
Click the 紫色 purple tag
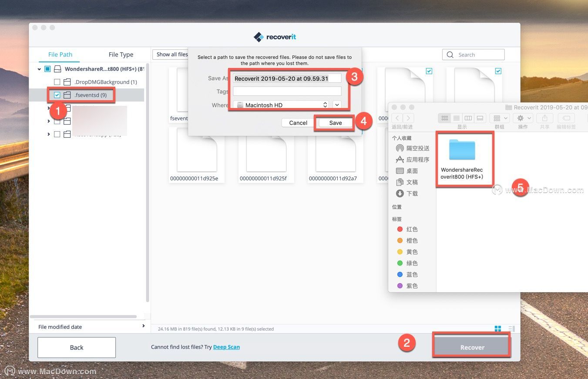pyautogui.click(x=407, y=286)
